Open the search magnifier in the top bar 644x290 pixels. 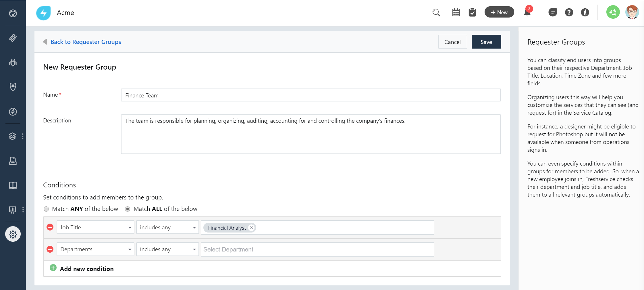coord(436,12)
